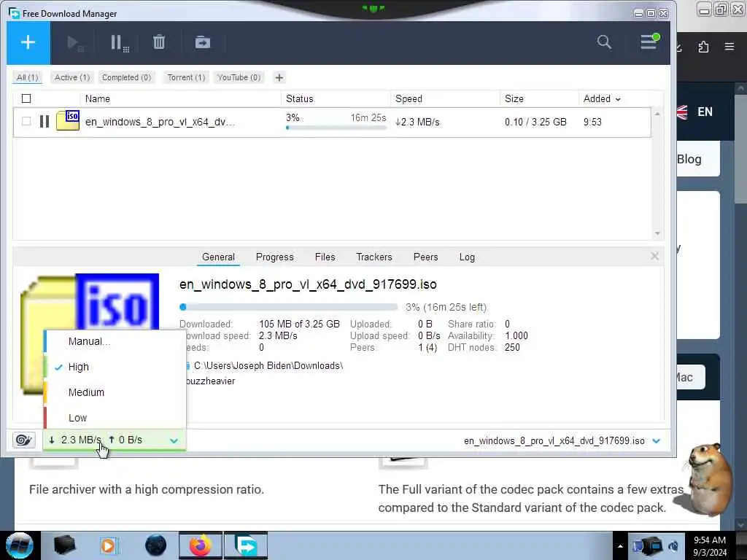Click the Blog button in browser
Viewport: 747px width, 560px height.
pyautogui.click(x=689, y=159)
